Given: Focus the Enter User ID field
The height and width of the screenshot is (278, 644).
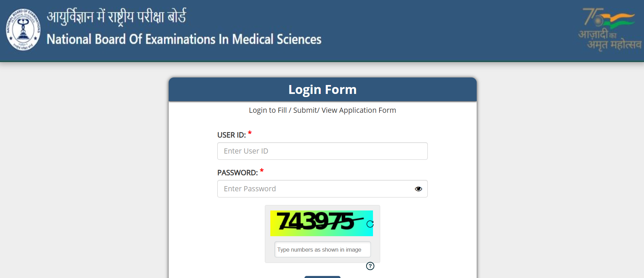Looking at the screenshot, I should click(322, 151).
